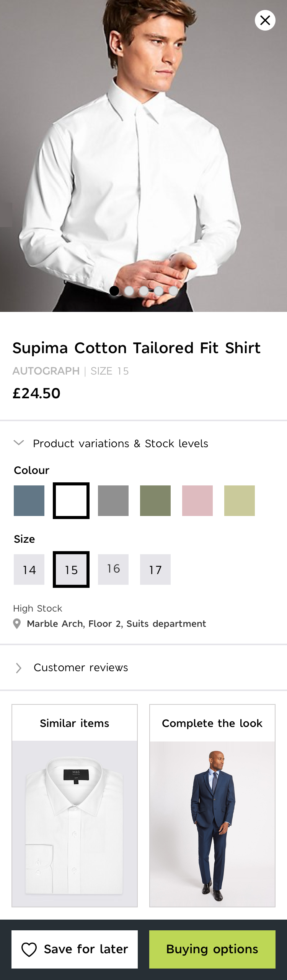287x980 pixels.
Task: Go to fourth carousel image dot
Action: point(159,291)
